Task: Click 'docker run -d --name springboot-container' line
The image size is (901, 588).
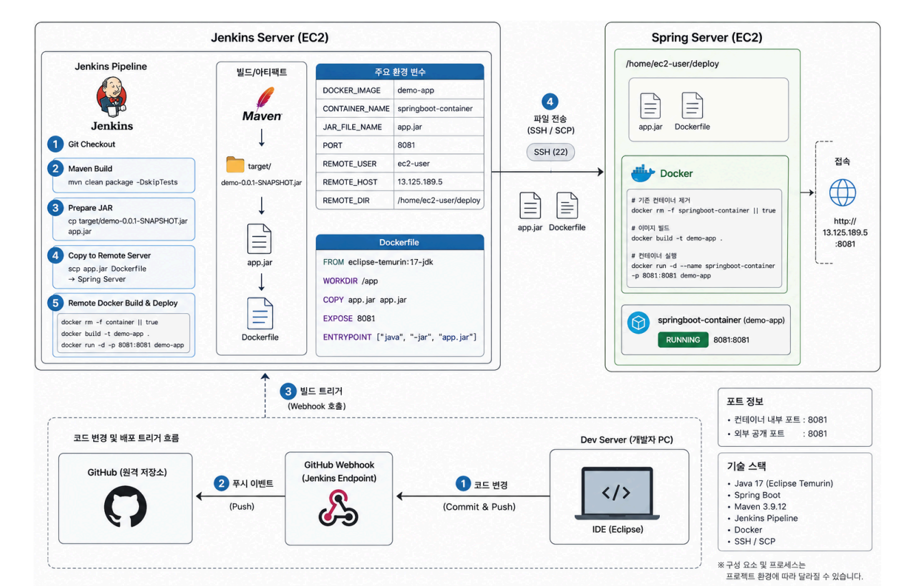Action: [x=704, y=265]
